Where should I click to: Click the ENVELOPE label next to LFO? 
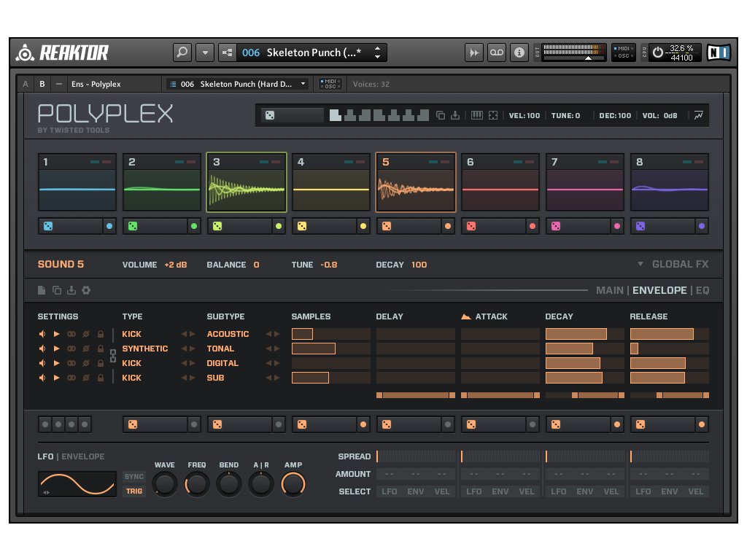coord(82,457)
